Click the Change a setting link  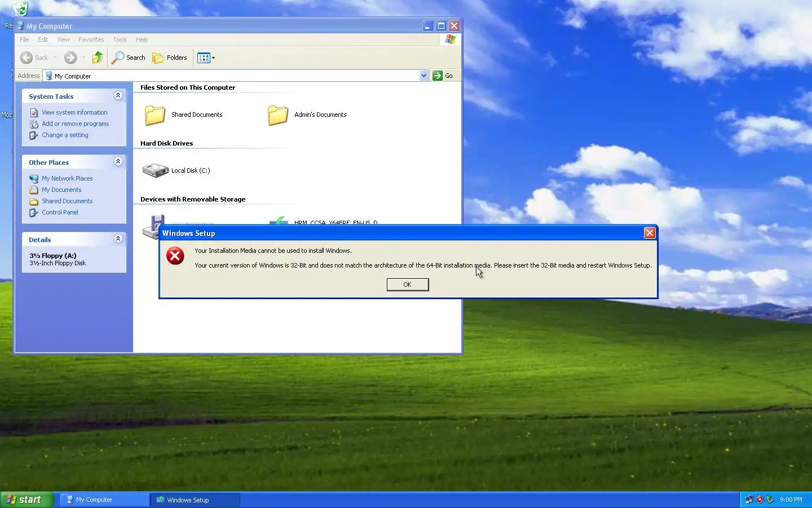[65, 135]
